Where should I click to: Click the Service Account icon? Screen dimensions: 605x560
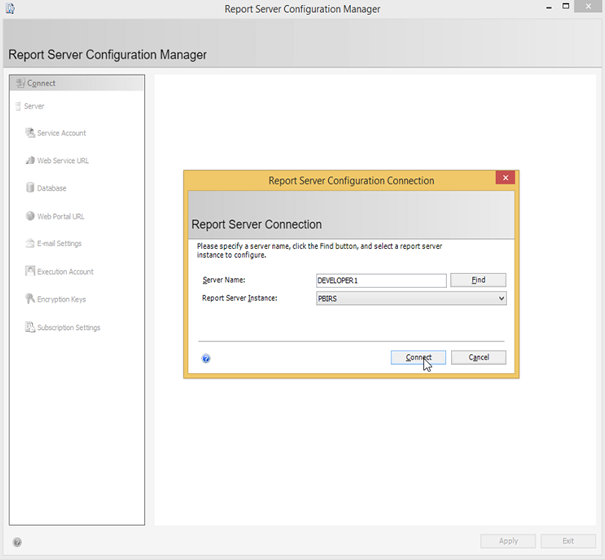30,133
